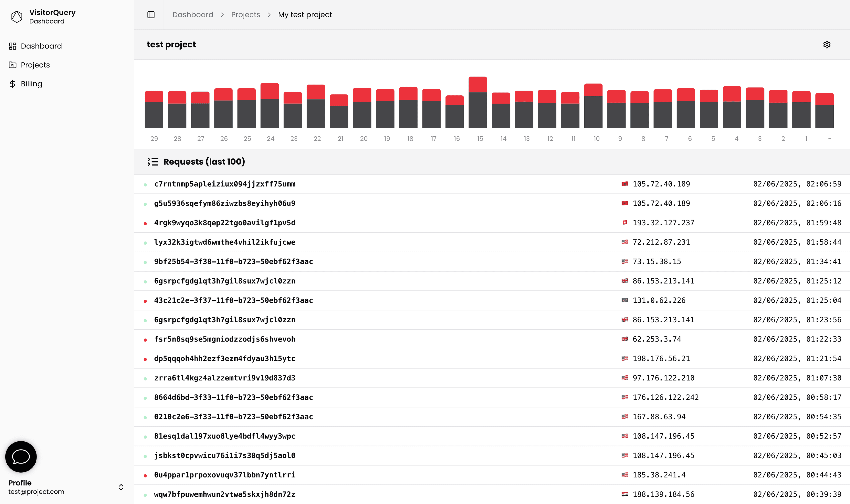Open the chat bubble icon above Profile
This screenshot has width=850, height=504.
[x=20, y=456]
